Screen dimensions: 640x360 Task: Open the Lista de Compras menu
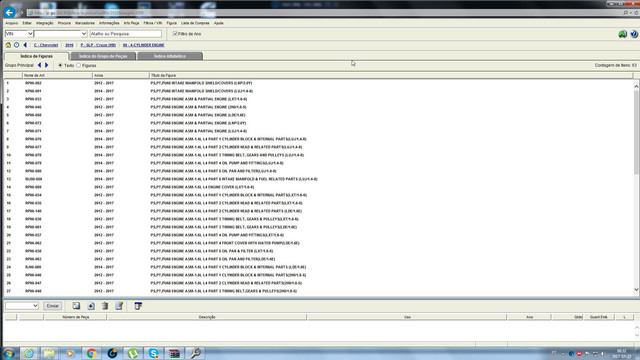pyautogui.click(x=195, y=23)
